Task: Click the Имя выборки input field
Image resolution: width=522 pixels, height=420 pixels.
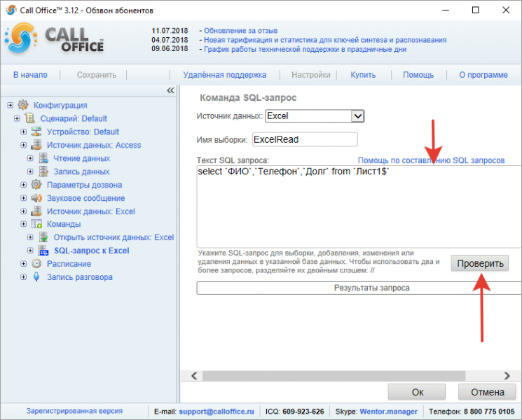Action: pyautogui.click(x=305, y=139)
